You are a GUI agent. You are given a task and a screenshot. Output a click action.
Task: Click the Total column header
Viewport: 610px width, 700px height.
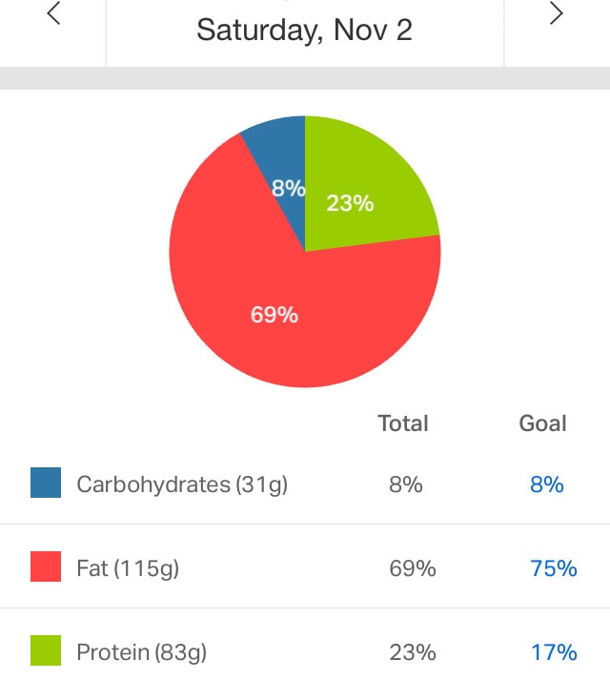tap(403, 423)
